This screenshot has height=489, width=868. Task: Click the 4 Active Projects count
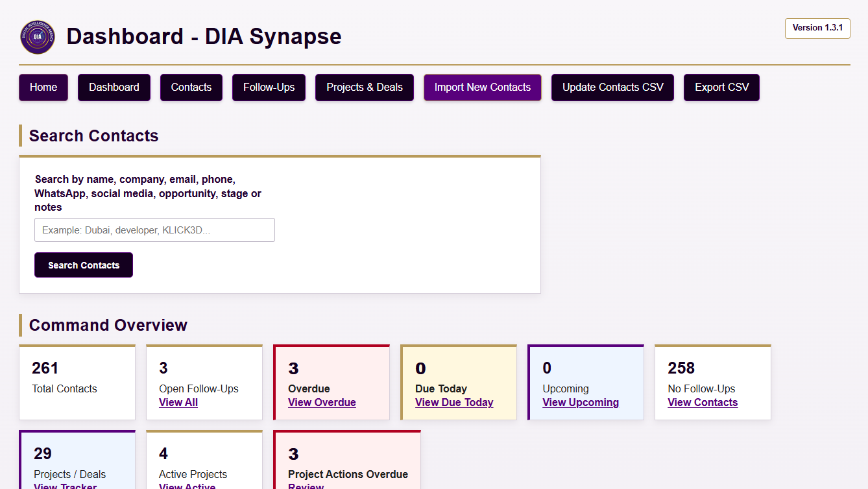tap(163, 453)
